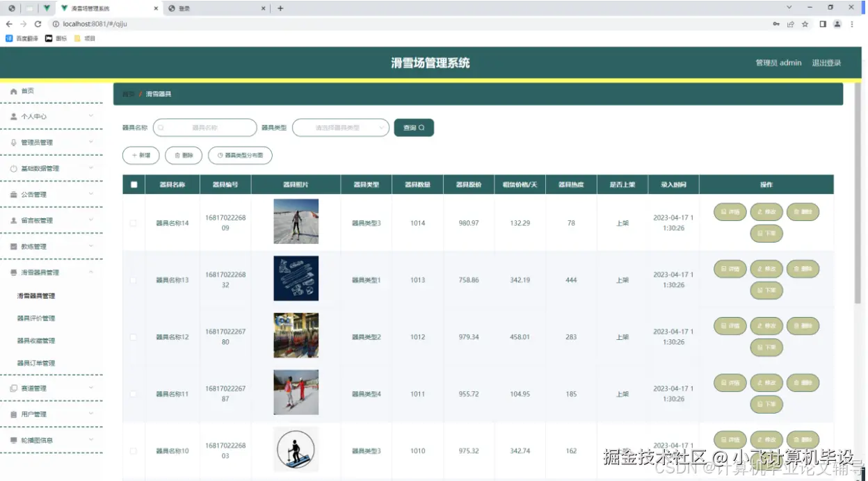Open the 器具类型 select dropdown

pyautogui.click(x=341, y=128)
